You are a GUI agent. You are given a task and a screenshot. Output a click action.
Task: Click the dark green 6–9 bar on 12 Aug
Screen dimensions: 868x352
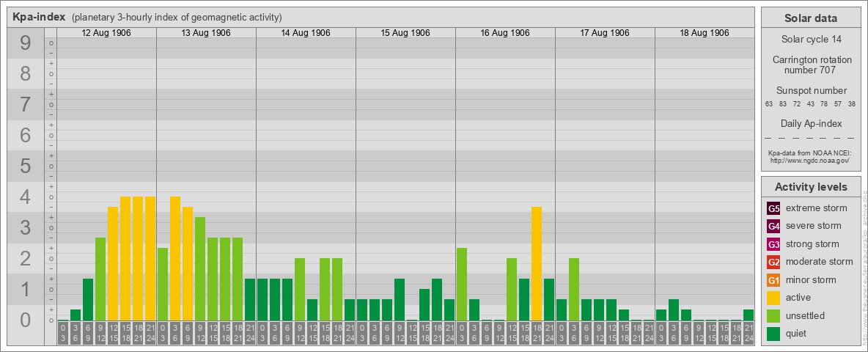(88, 300)
